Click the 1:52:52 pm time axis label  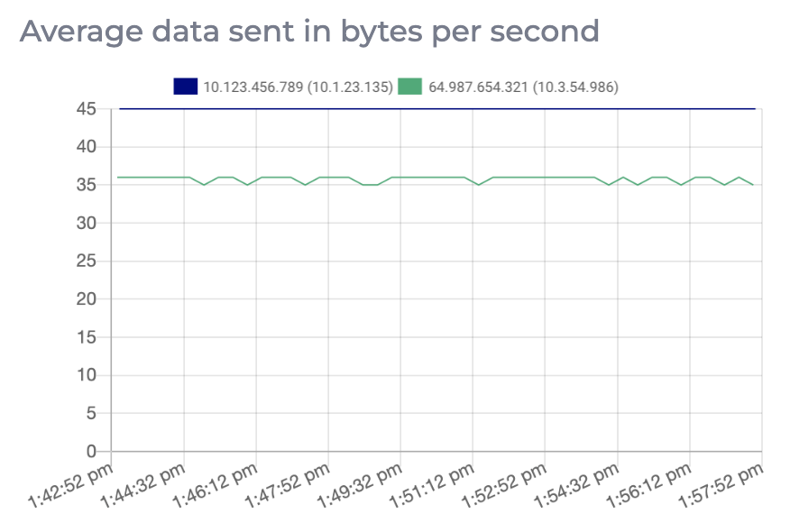point(507,485)
